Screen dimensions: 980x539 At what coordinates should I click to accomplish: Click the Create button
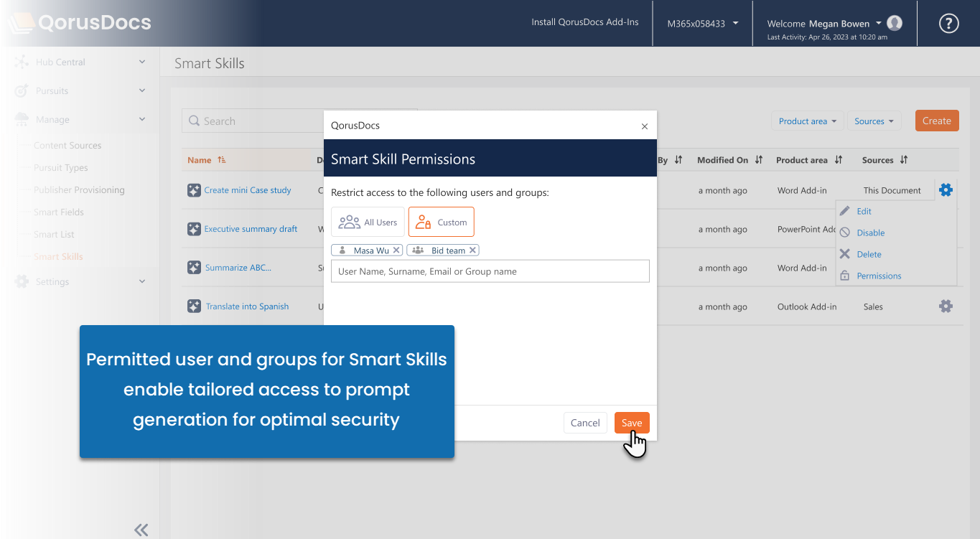tap(937, 121)
